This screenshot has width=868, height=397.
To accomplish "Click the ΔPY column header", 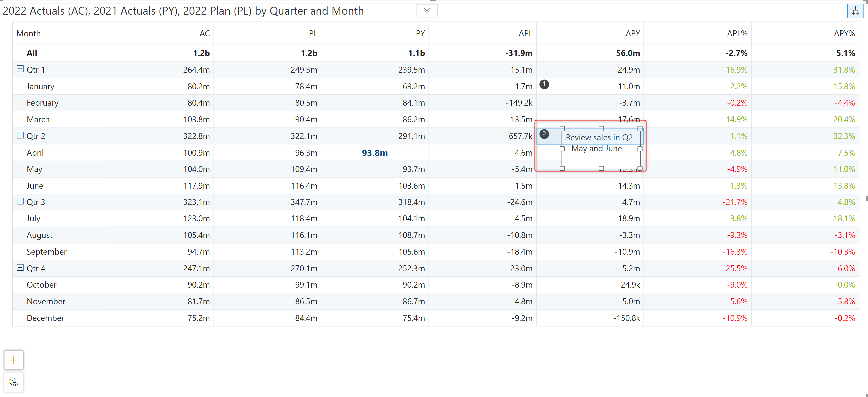I will [x=632, y=33].
